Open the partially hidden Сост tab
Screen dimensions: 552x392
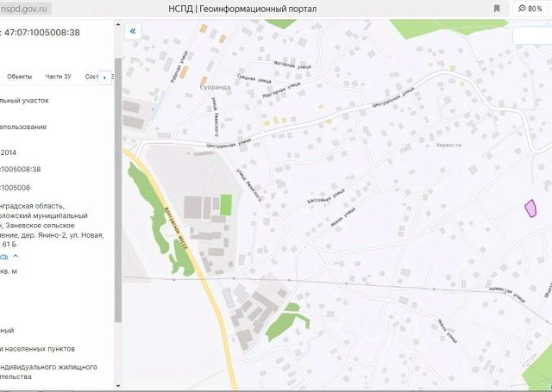[91, 77]
